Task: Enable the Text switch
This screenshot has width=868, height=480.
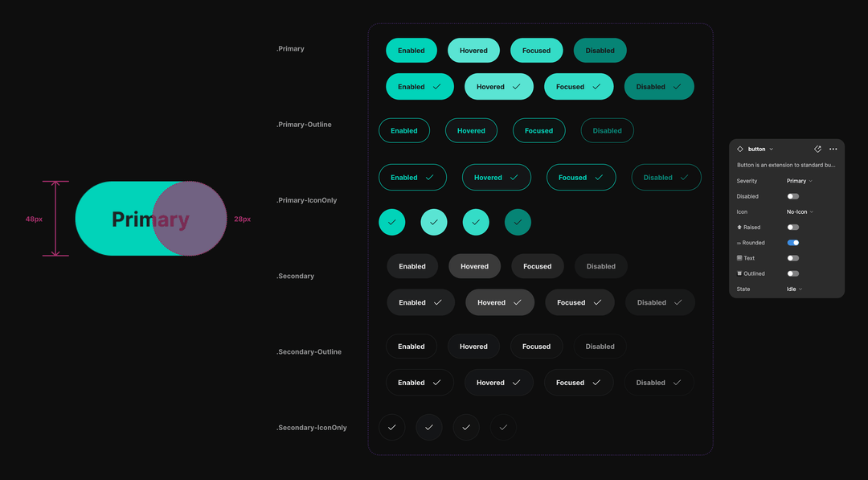Action: pos(792,258)
